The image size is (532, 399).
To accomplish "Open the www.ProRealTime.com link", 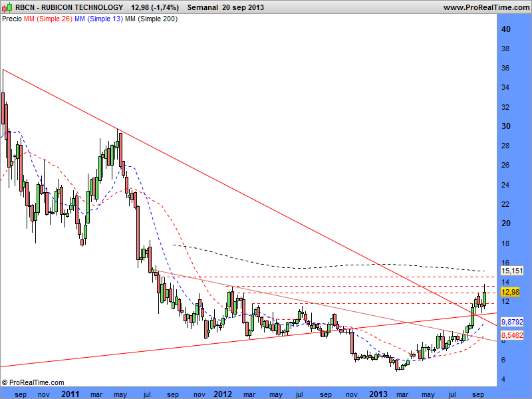I will coord(486,7).
